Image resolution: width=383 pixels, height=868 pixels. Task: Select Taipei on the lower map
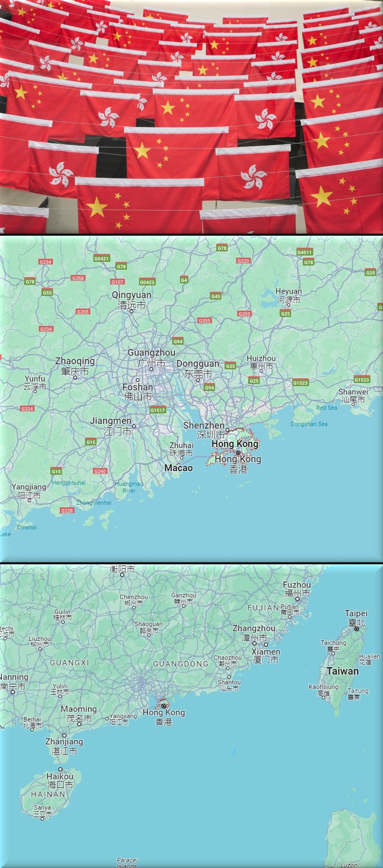click(356, 614)
